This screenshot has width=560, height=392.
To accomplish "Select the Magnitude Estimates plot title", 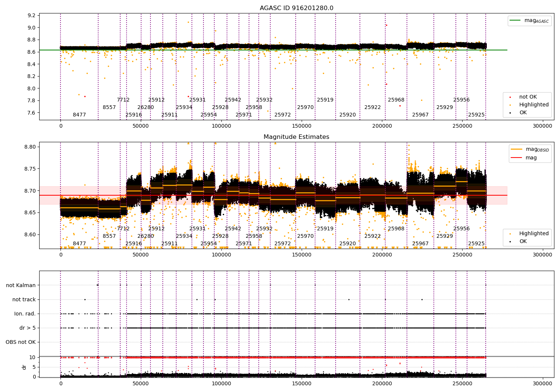I will tap(296, 137).
